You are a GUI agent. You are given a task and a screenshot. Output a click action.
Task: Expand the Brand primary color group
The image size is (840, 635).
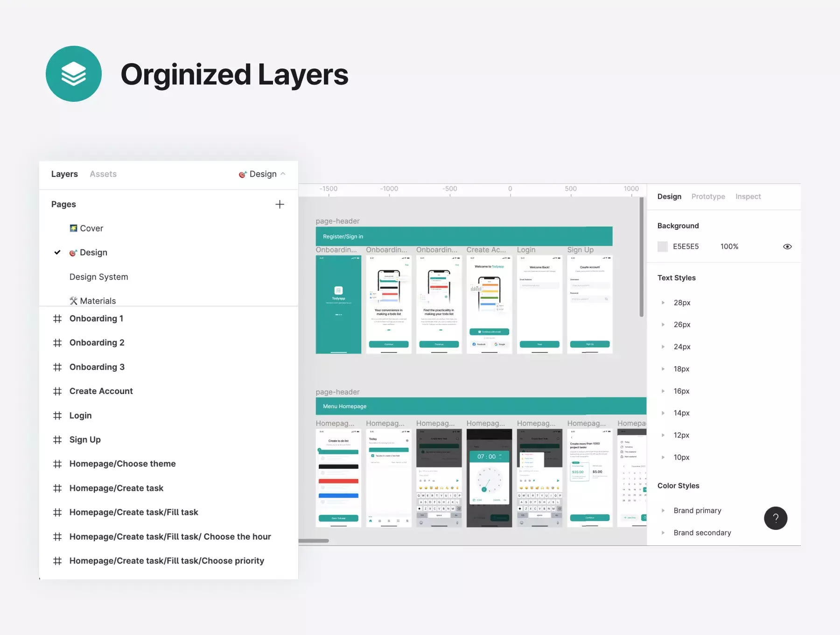pos(663,510)
